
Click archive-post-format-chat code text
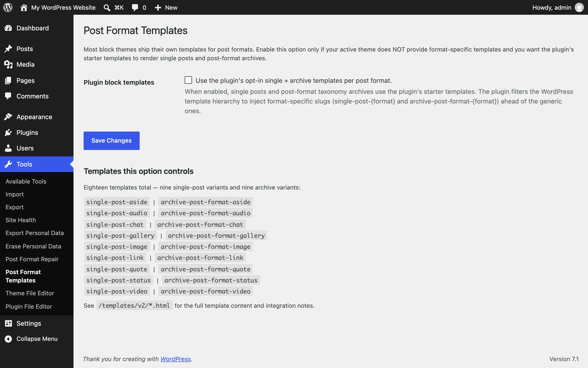pyautogui.click(x=200, y=224)
